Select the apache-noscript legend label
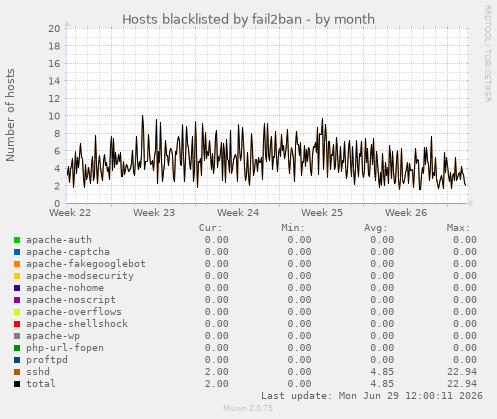 (x=71, y=300)
